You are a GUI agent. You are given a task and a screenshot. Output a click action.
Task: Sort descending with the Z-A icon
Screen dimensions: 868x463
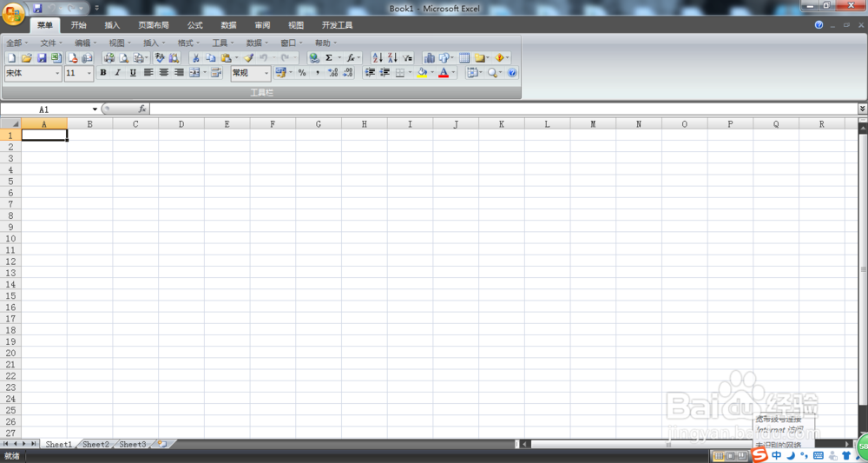pos(392,57)
